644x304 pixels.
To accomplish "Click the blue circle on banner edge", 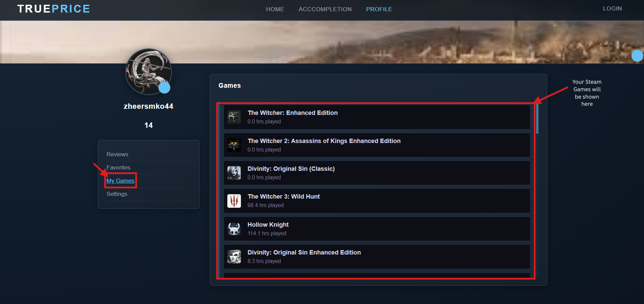I will 637,56.
